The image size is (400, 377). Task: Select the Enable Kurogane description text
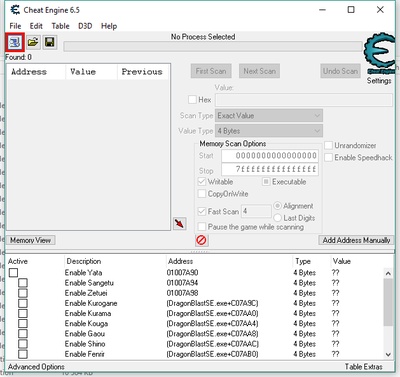91,303
